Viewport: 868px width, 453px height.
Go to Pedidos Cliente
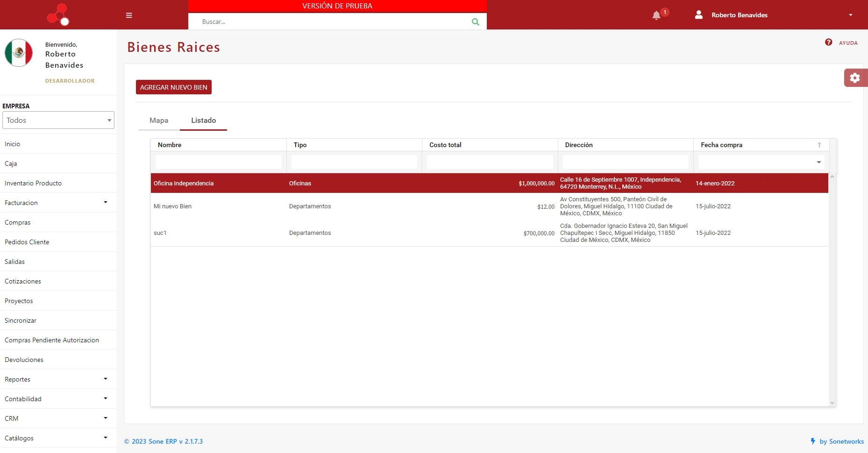[x=58, y=242]
